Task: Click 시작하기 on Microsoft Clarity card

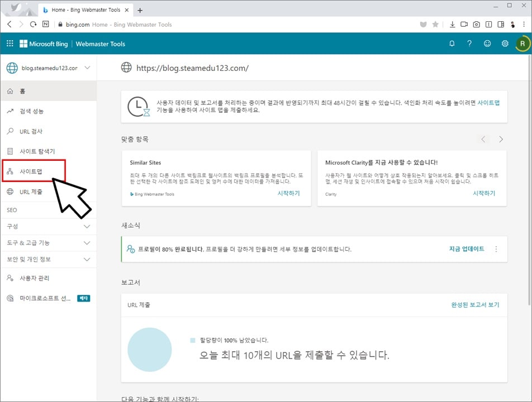Action: (484, 193)
